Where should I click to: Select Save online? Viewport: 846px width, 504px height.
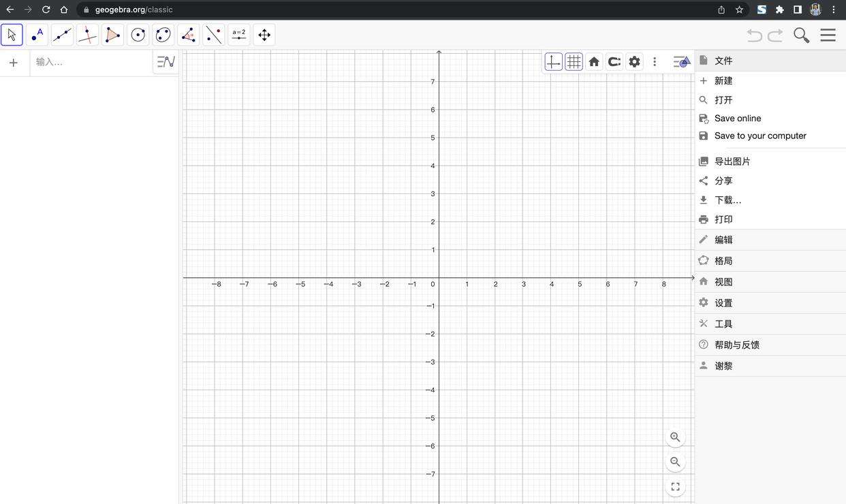tap(770, 118)
